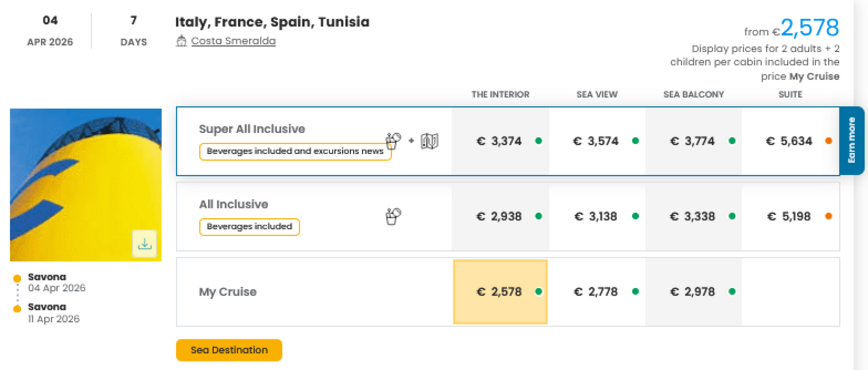This screenshot has height=370, width=868.
Task: Open the Costa Smeralda ship link
Action: click(233, 41)
